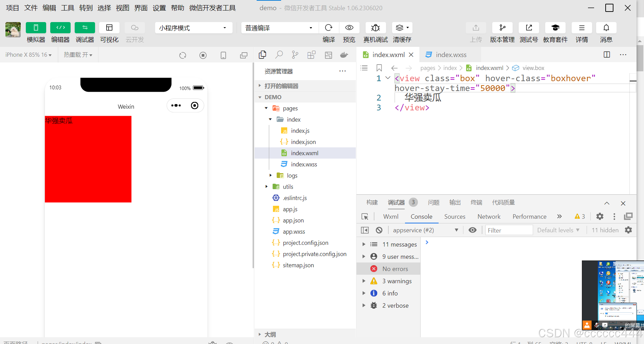Open the source control icon
The image size is (644, 344).
(295, 55)
